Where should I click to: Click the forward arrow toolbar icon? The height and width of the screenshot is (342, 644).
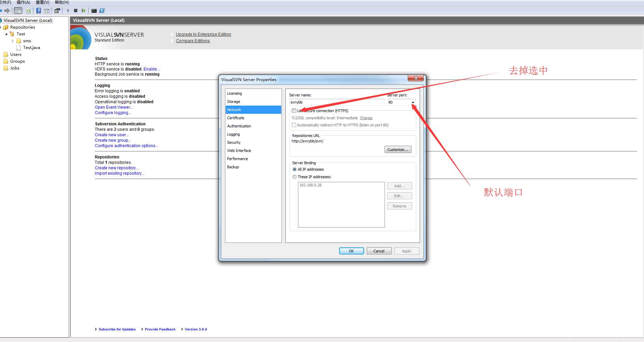pyautogui.click(x=7, y=11)
